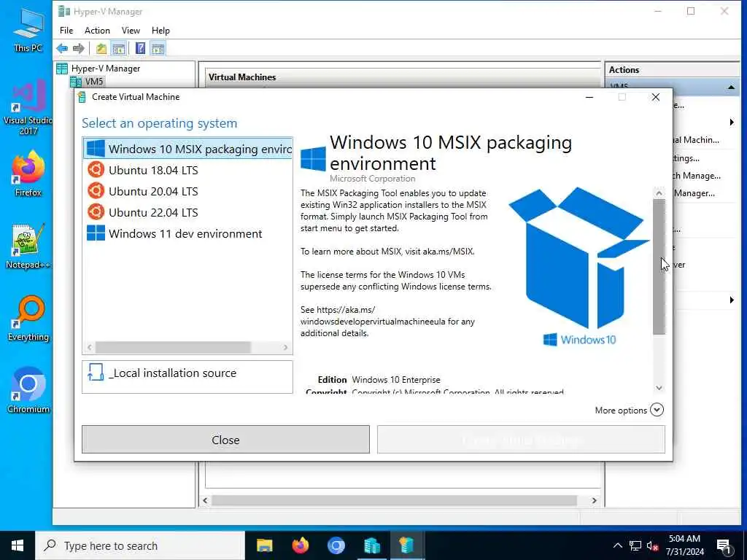The image size is (747, 560).
Task: Click the OS list horizontal scrollbar thumb
Action: [x=173, y=348]
